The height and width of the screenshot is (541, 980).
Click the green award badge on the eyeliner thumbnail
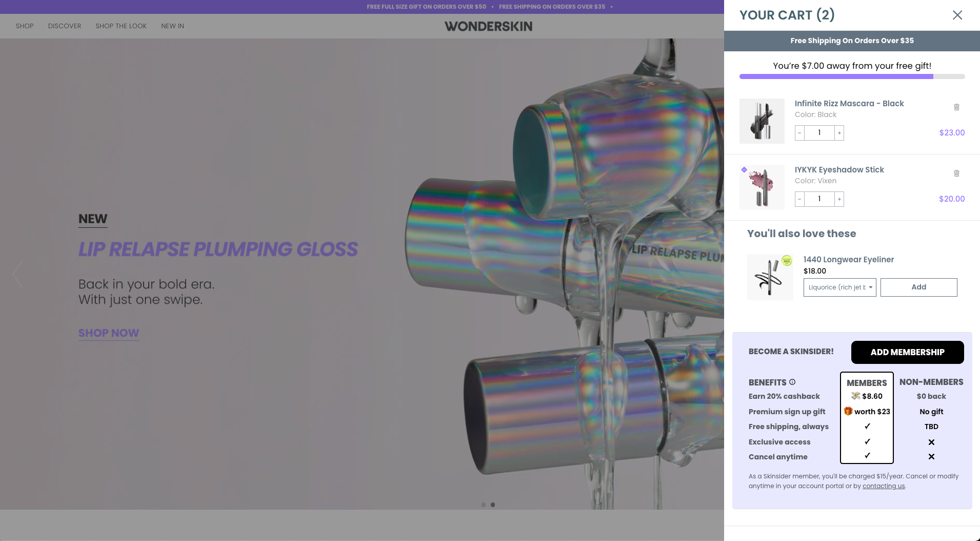[x=787, y=261]
